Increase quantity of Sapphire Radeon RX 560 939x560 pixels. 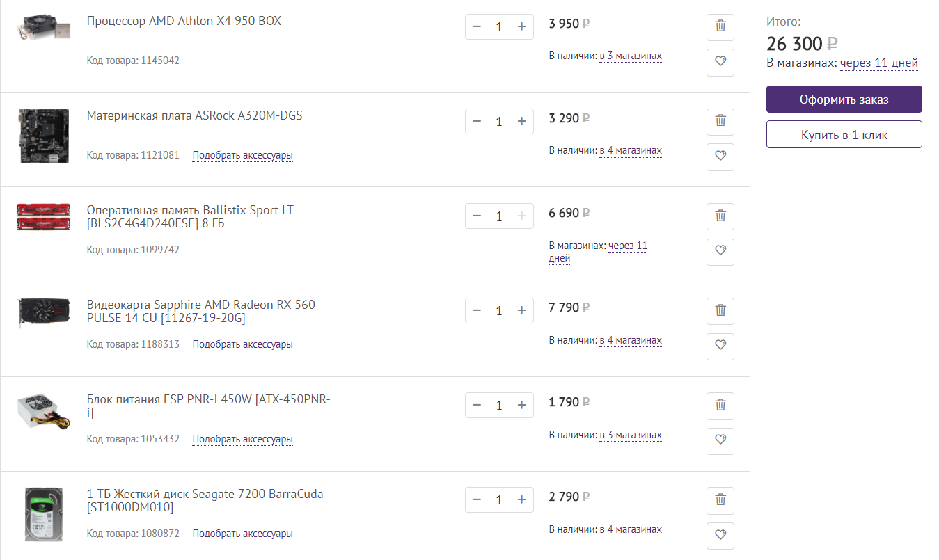coord(521,310)
